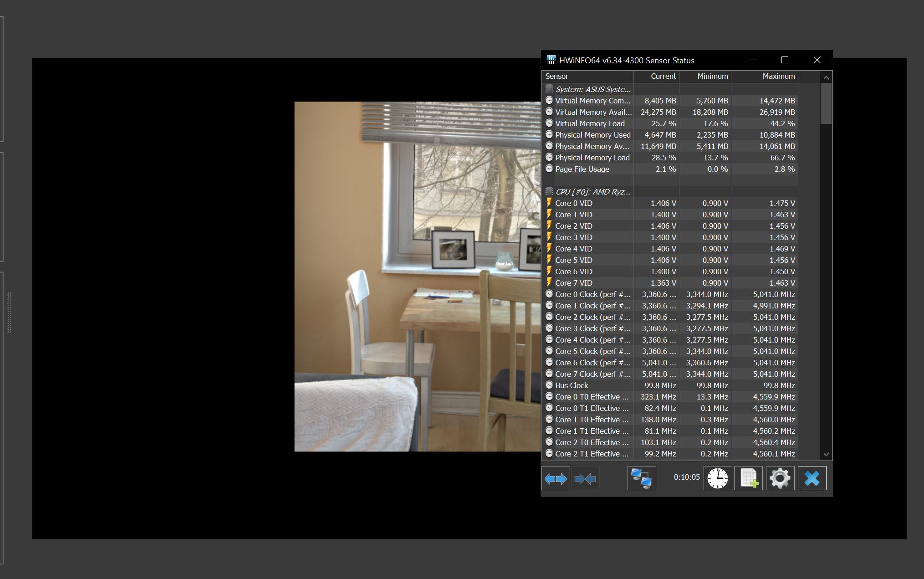Close sensors with blue X button
924x579 pixels.
(x=812, y=478)
